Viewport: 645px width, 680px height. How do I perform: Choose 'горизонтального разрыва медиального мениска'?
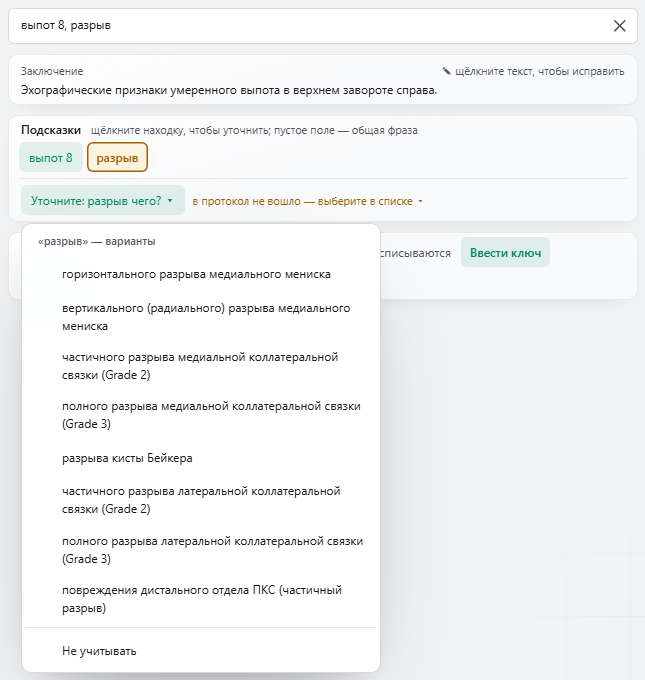(x=201, y=274)
